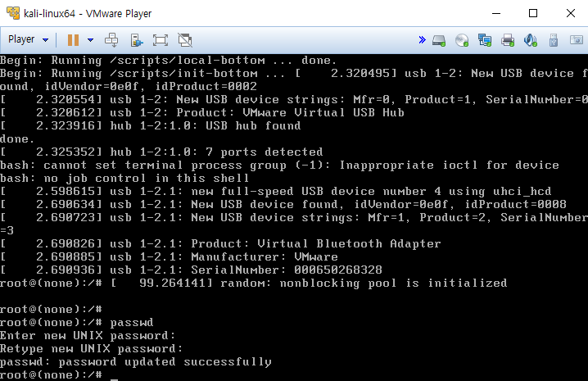
Task: Expand the hidden devices chevron
Action: click(x=423, y=39)
